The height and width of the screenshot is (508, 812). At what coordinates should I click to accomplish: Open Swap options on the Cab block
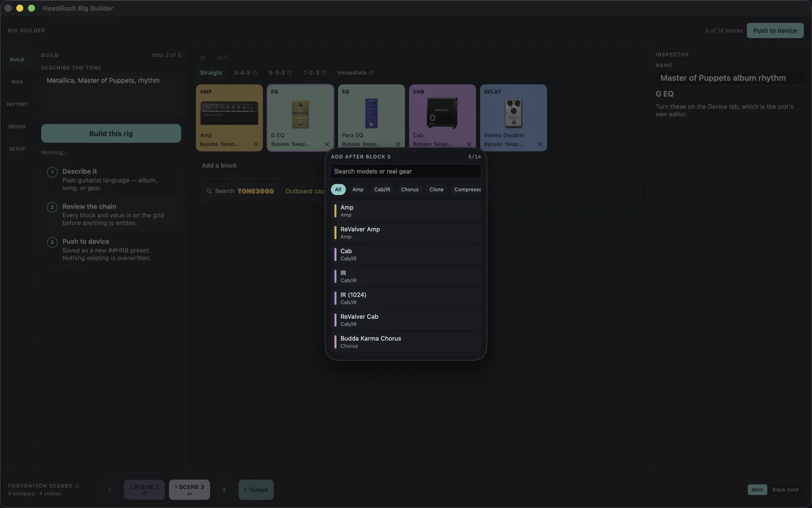tap(443, 144)
